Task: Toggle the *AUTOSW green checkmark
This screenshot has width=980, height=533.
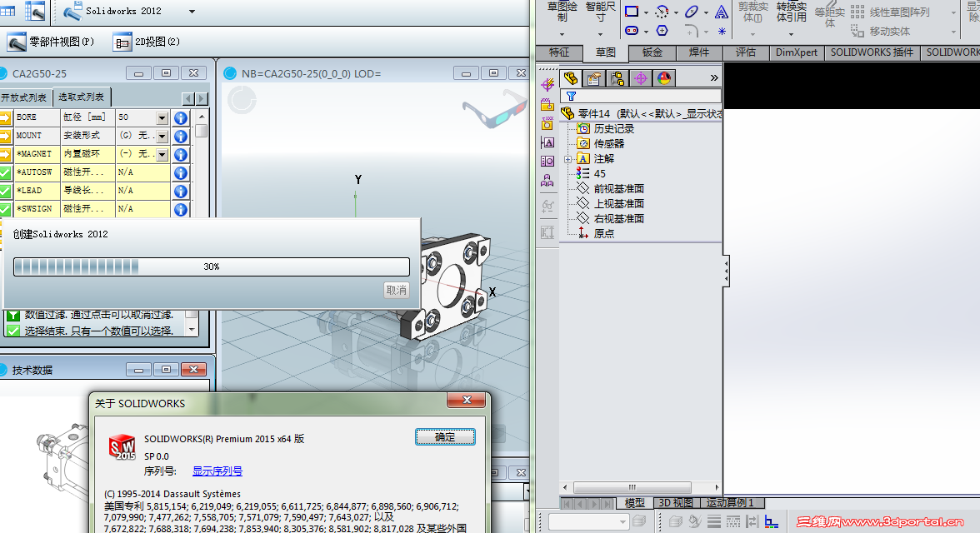Action: click(5, 172)
